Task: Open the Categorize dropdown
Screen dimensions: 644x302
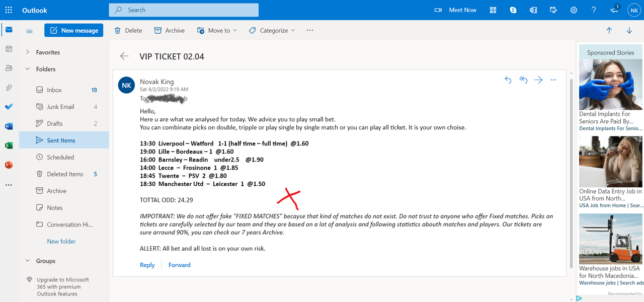Action: tap(272, 30)
